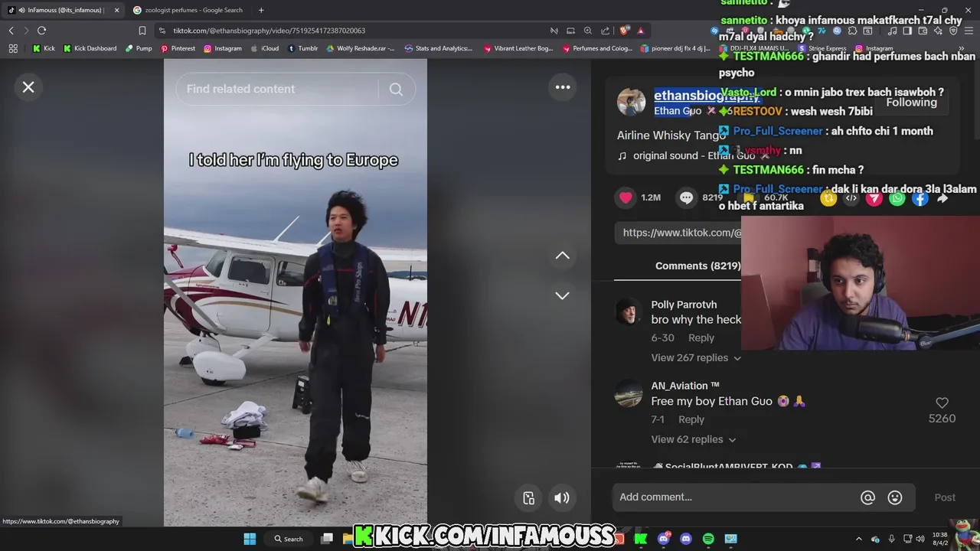Click the ethansbiography profile avatar

[x=631, y=103]
